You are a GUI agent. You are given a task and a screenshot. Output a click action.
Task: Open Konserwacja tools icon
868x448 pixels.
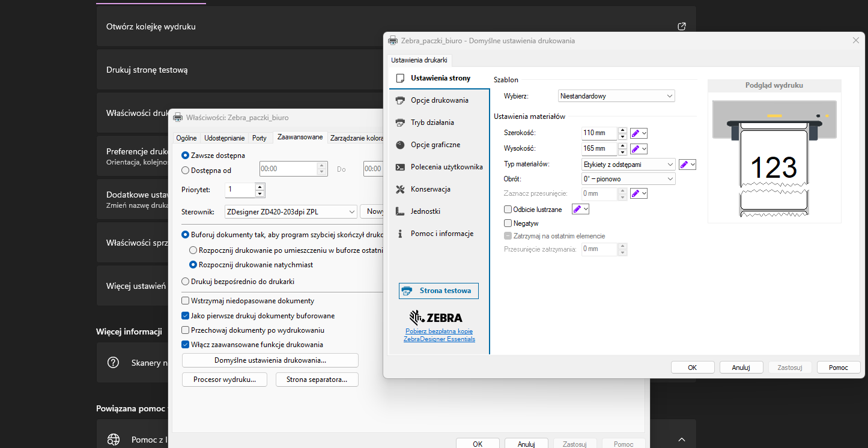point(399,189)
